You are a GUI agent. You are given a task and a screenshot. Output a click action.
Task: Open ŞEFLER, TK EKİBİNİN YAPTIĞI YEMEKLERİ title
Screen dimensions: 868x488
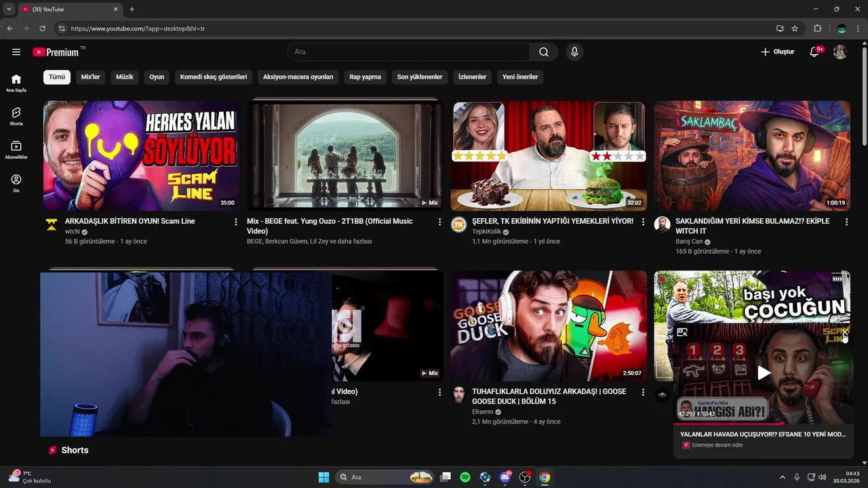tap(553, 221)
